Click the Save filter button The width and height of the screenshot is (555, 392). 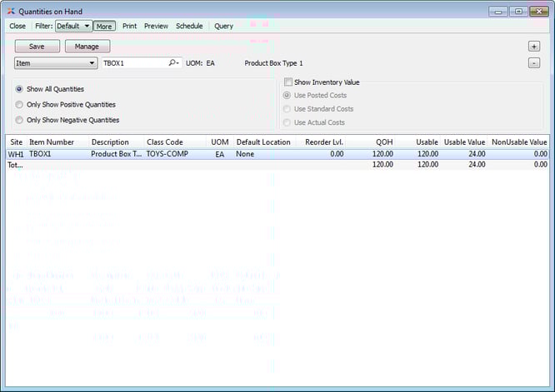tap(37, 47)
